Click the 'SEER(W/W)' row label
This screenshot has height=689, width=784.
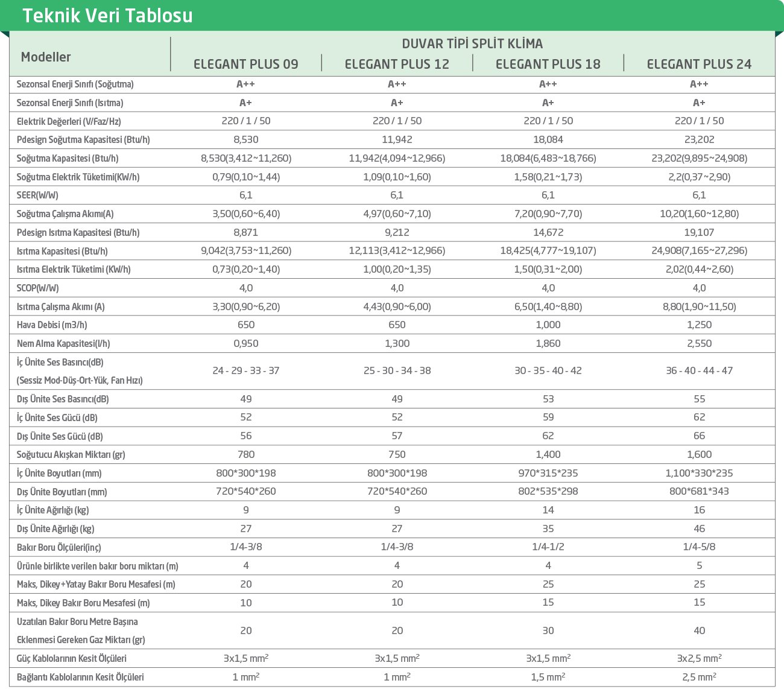(37, 195)
